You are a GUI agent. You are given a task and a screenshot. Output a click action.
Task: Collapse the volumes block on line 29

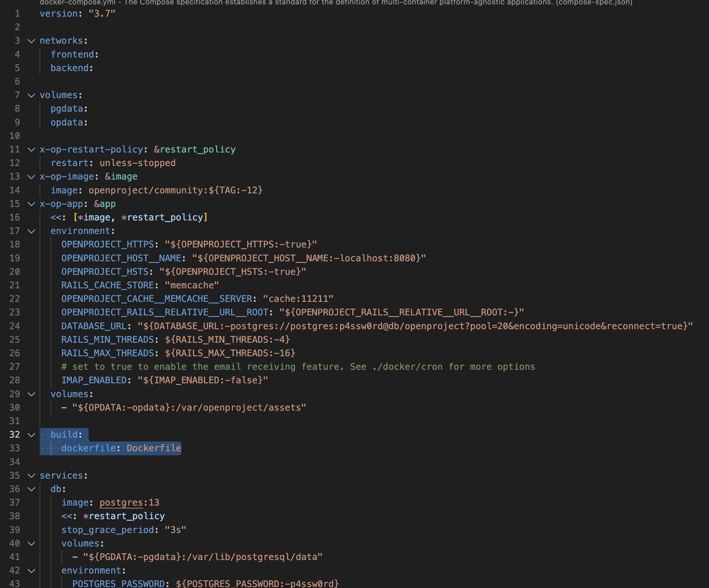pyautogui.click(x=31, y=394)
